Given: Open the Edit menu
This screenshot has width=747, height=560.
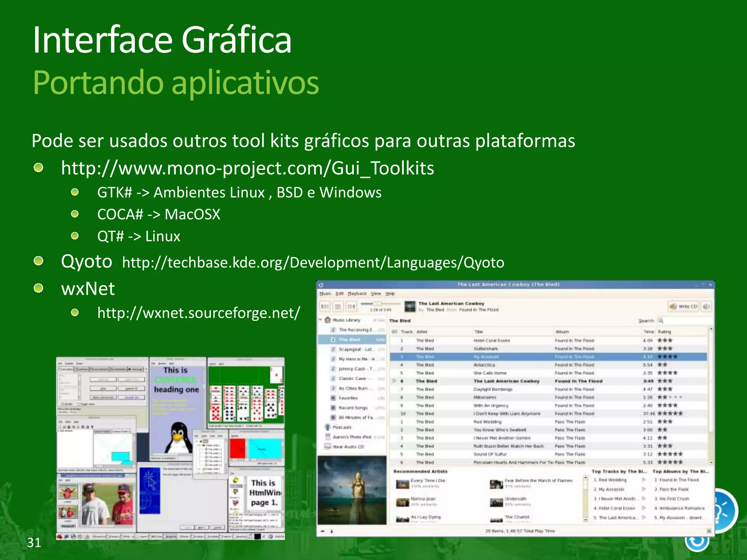Looking at the screenshot, I should [340, 293].
